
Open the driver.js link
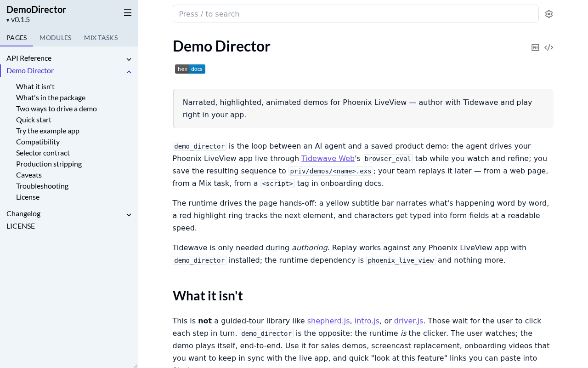click(409, 321)
